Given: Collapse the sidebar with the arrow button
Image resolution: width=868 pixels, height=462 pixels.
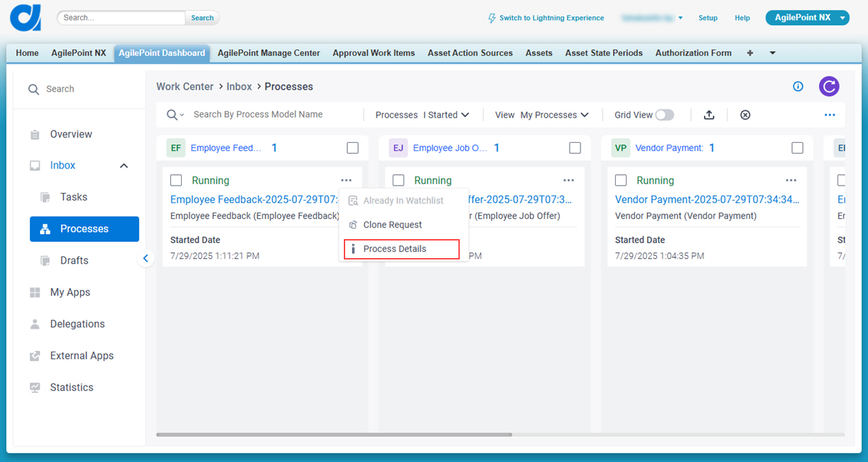Looking at the screenshot, I should (x=145, y=258).
